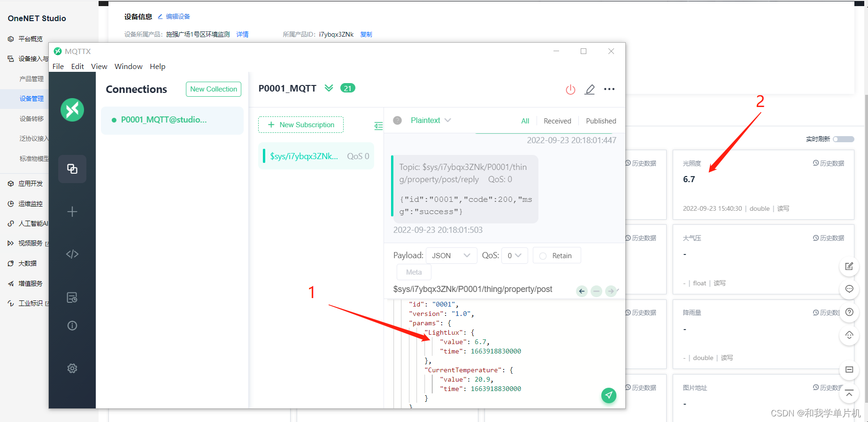Send the message with green paper-plane button

click(609, 395)
